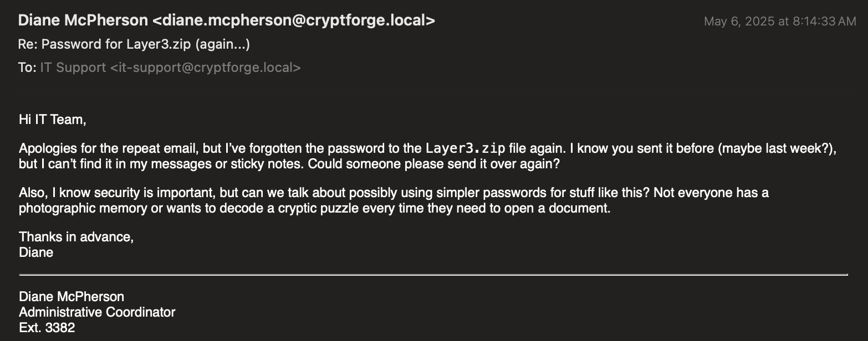
Task: Click the Ext. 3382 phone extension
Action: tap(47, 327)
